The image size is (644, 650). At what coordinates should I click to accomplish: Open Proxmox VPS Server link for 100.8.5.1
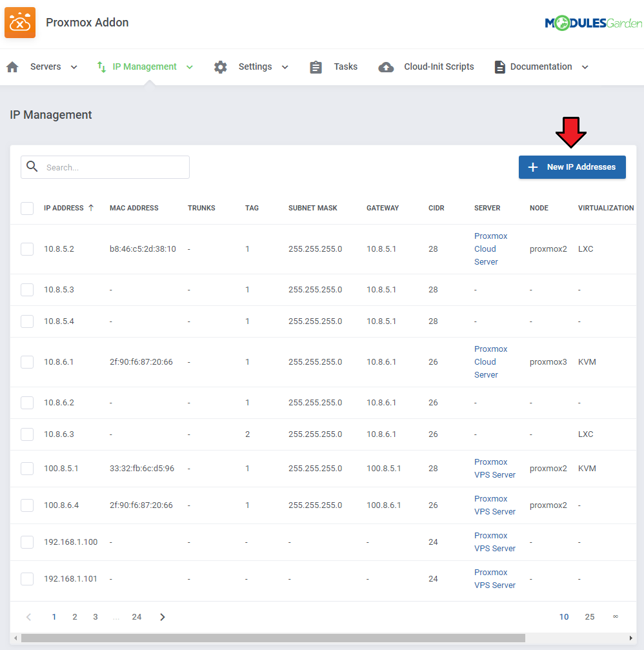[495, 469]
